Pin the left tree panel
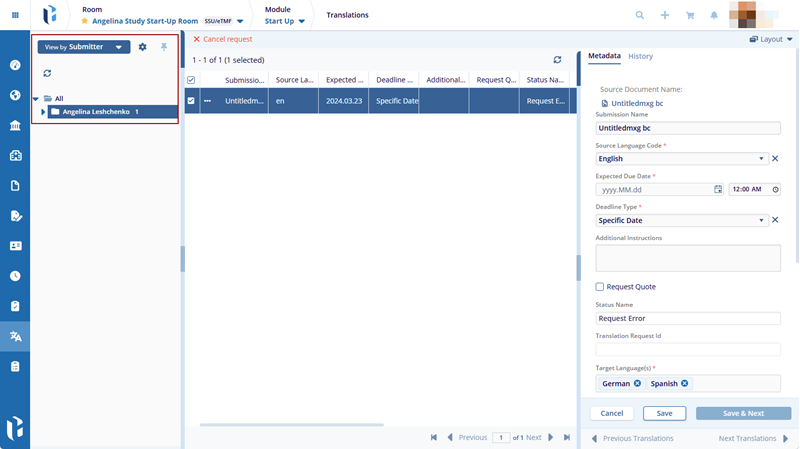 164,47
